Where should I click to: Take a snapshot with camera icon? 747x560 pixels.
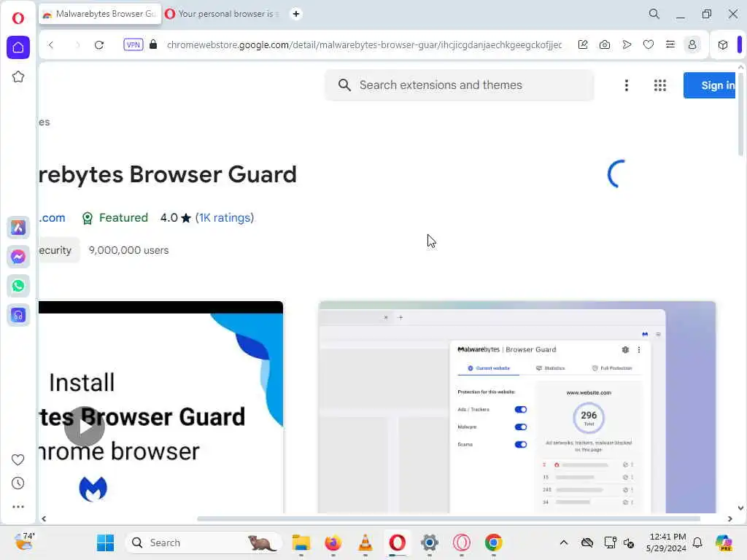point(605,44)
